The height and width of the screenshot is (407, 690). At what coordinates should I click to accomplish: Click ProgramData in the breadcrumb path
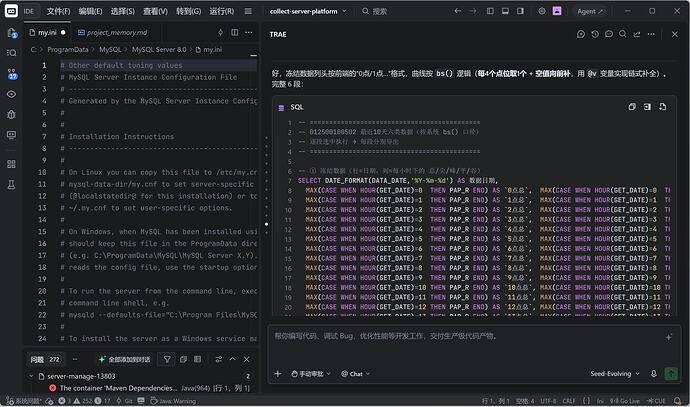(68, 50)
